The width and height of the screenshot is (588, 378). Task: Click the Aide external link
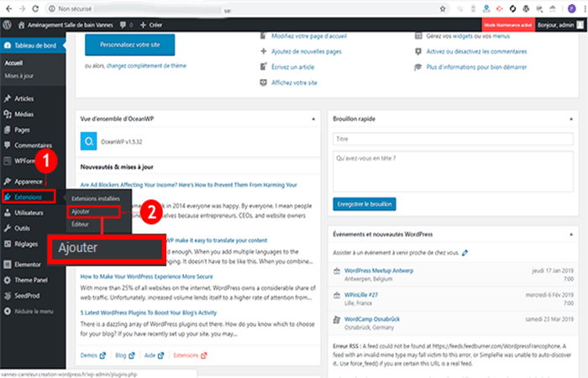coord(154,355)
